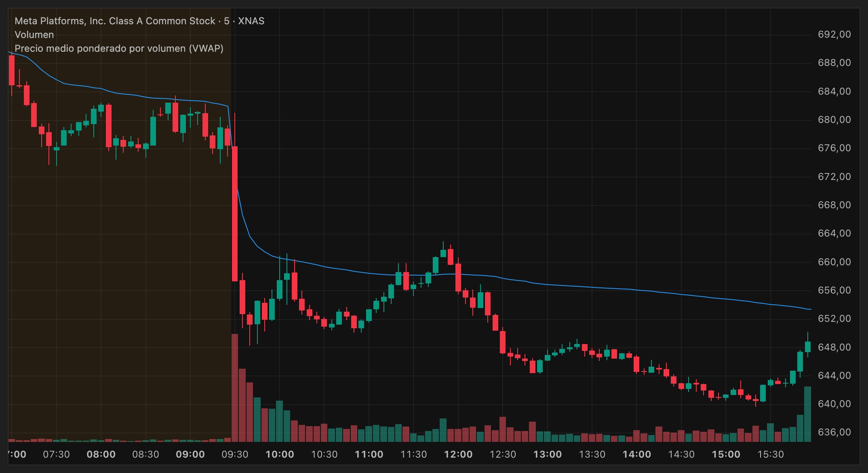Click the 680,00 price axis label
This screenshot has width=868, height=473.
point(834,120)
